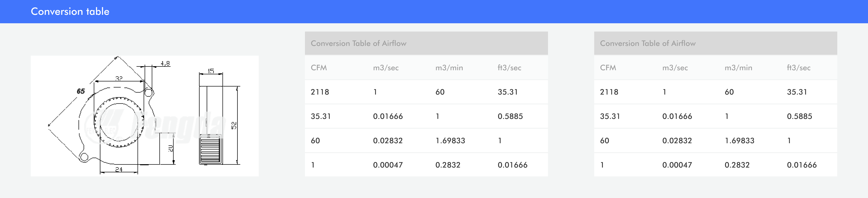Click m3/sec column header in first table
The height and width of the screenshot is (198, 868).
tap(386, 67)
